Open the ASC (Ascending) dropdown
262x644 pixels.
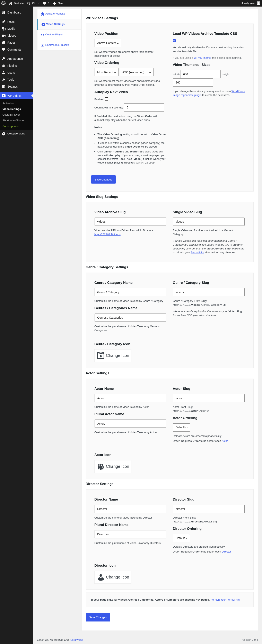point(137,72)
